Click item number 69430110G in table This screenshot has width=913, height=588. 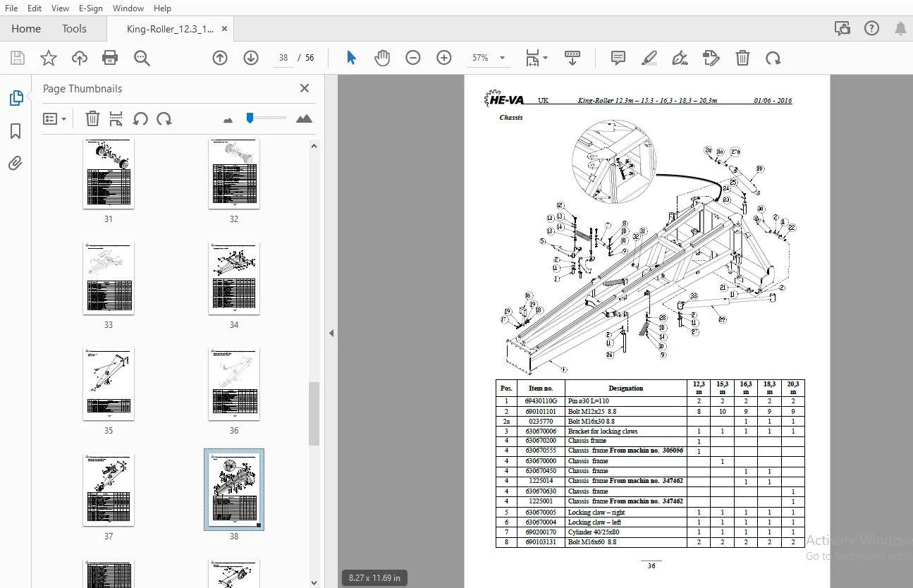[541, 400]
